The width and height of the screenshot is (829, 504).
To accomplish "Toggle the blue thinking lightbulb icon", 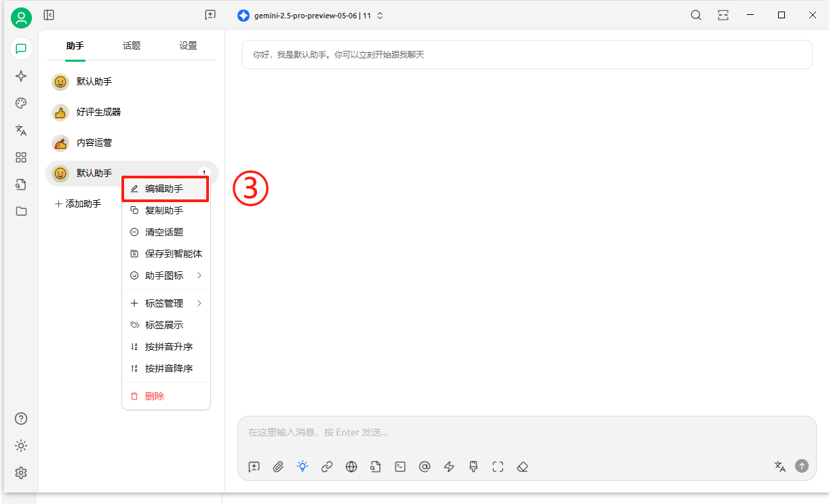I will 303,466.
